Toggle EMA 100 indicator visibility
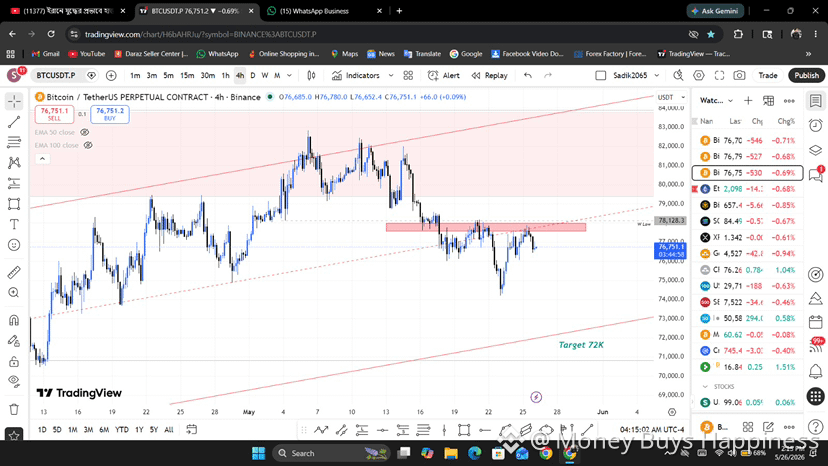 [88, 145]
